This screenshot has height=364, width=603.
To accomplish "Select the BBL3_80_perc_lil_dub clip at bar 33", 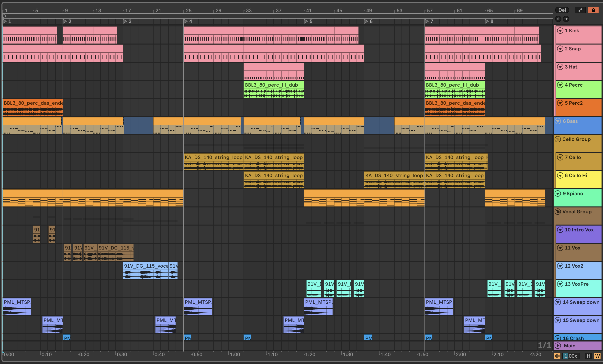I will pyautogui.click(x=274, y=85).
